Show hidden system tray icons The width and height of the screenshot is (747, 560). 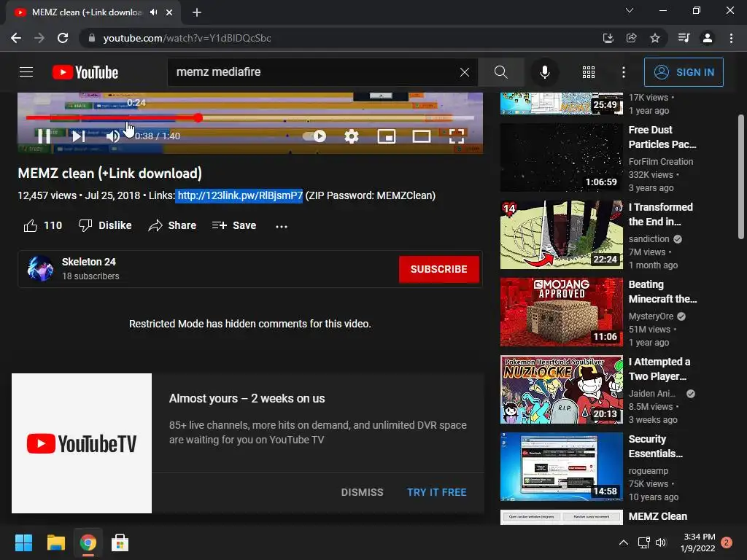pos(623,542)
